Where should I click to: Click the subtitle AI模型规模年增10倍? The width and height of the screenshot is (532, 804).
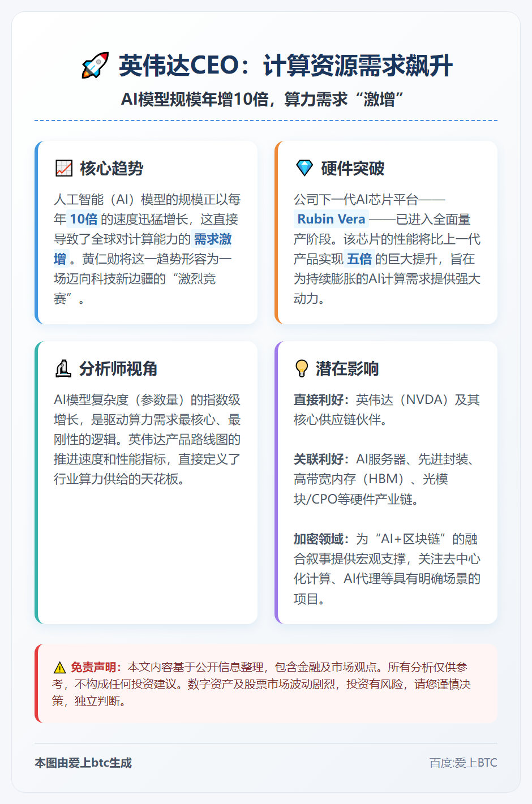[x=195, y=100]
